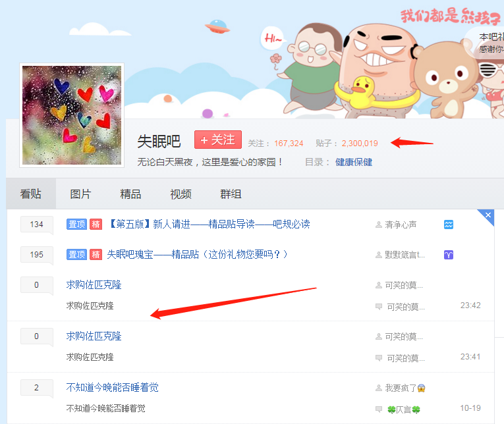Open the 健康保健 directory link
This screenshot has height=424, width=504.
[x=354, y=162]
